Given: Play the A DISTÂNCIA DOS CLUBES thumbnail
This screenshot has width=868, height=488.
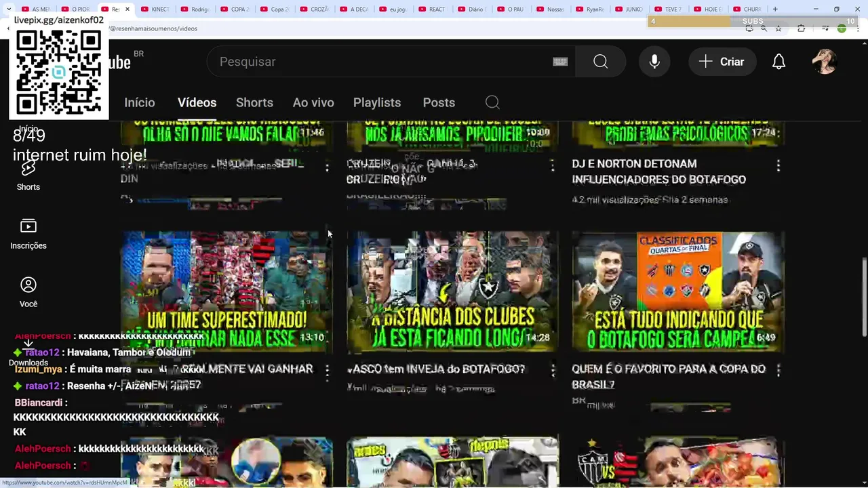Looking at the screenshot, I should click(x=452, y=291).
